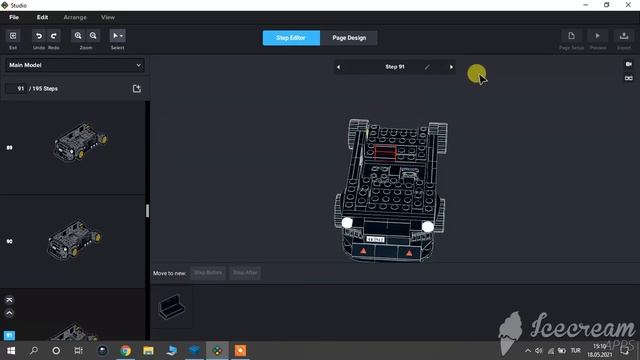Open Google Chrome from taskbar
Viewport: 640px width, 360px height.
click(x=126, y=351)
